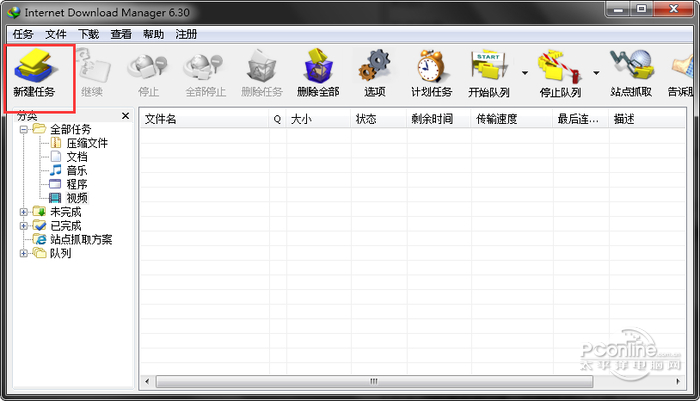Open the 注册 menu
Image resolution: width=700 pixels, height=401 pixels.
click(186, 34)
